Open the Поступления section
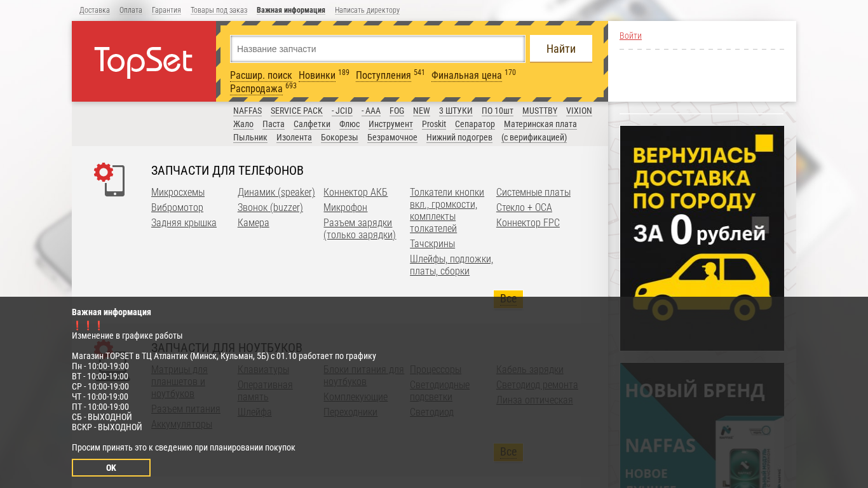868x488 pixels. click(x=383, y=76)
